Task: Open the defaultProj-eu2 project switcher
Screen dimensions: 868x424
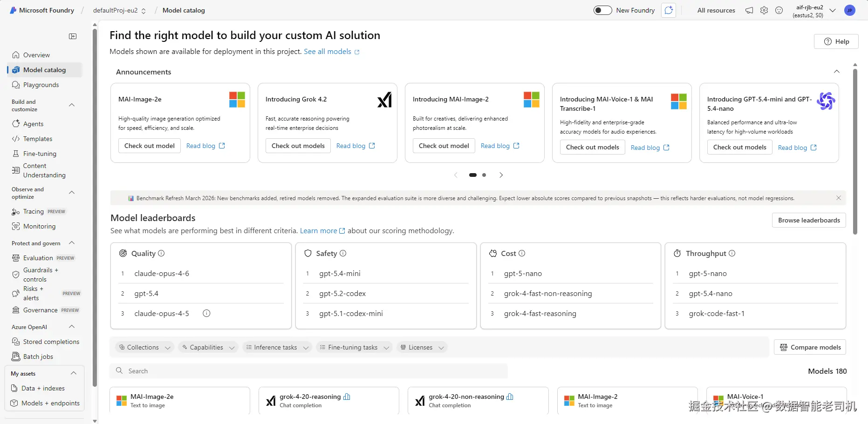Action: (119, 10)
